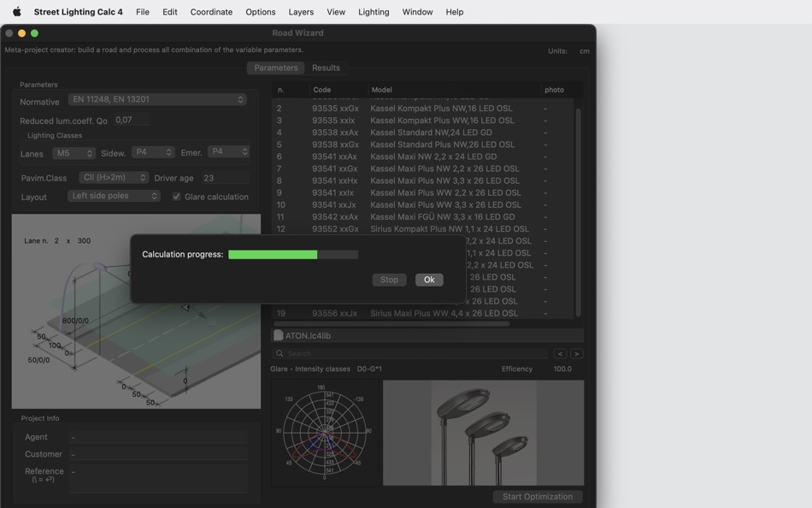Switch to the Results tab
This screenshot has width=812, height=508.
pyautogui.click(x=326, y=68)
